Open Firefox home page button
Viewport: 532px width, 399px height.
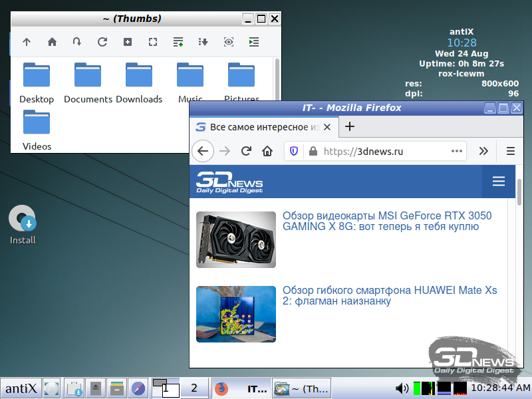coord(267,151)
